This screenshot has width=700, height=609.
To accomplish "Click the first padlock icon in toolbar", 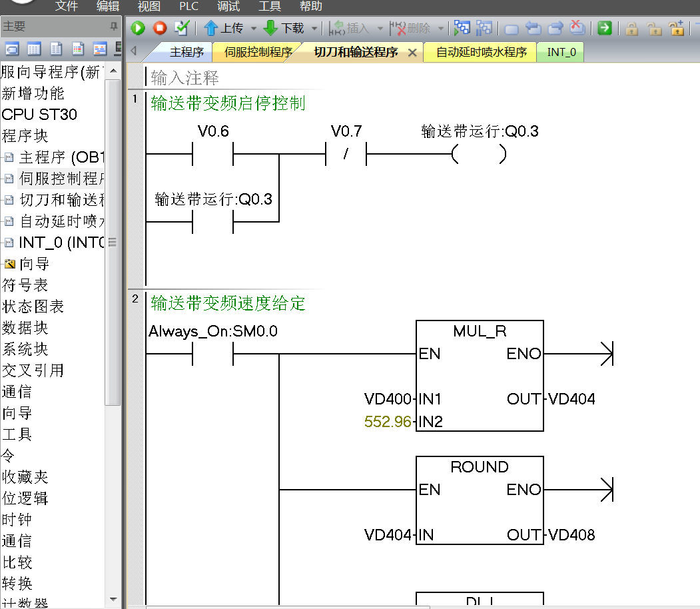I will pyautogui.click(x=632, y=28).
